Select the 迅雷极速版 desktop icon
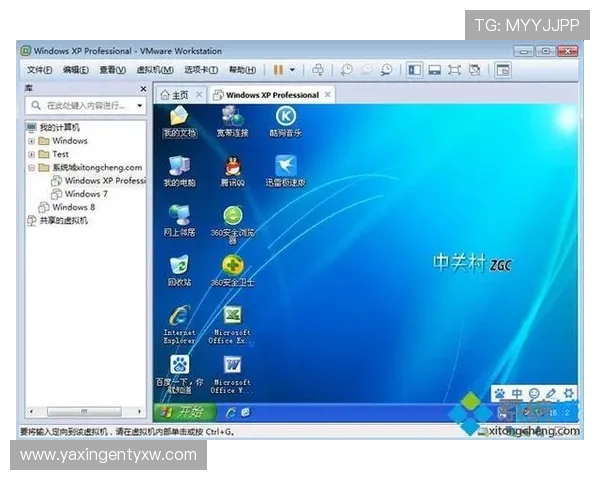Image resolution: width=600 pixels, height=480 pixels. 285,166
